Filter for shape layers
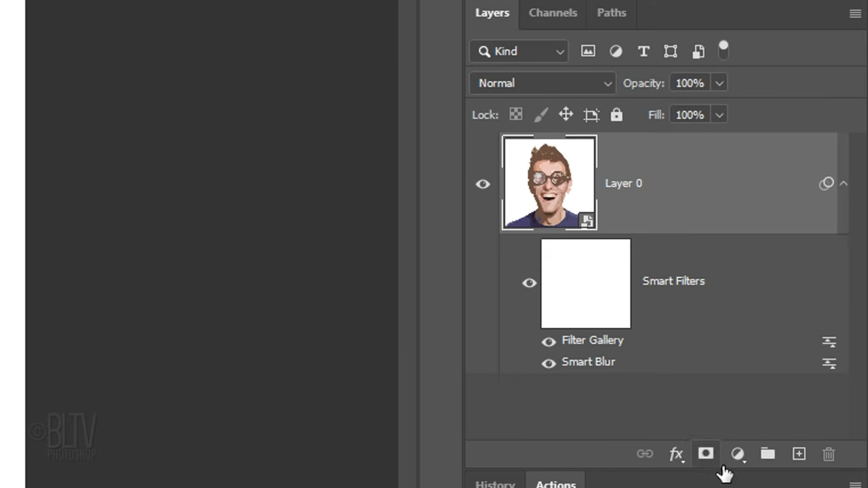868x488 pixels. point(671,51)
